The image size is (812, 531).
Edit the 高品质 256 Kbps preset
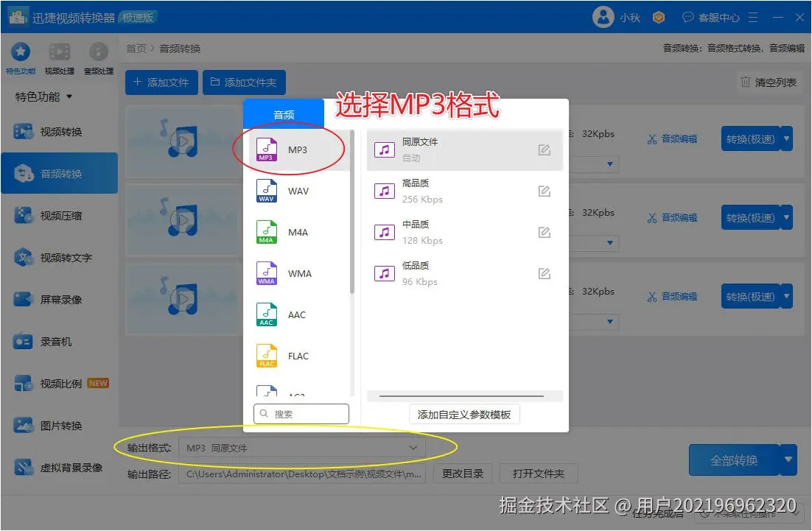(544, 191)
